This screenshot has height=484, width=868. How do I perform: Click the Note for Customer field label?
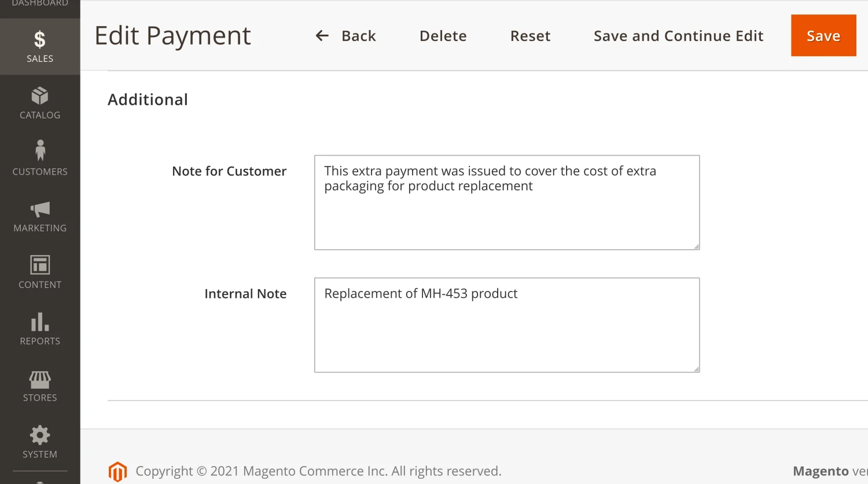[229, 171]
